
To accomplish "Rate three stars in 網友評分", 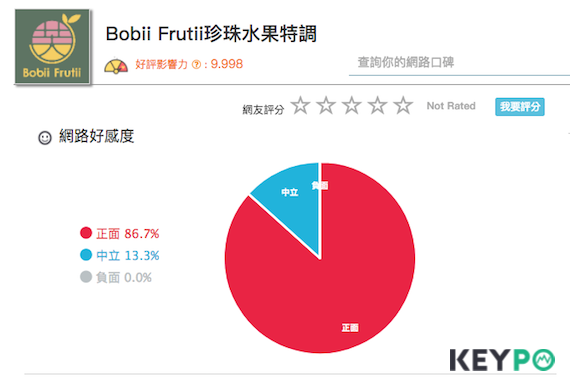I will tap(352, 106).
